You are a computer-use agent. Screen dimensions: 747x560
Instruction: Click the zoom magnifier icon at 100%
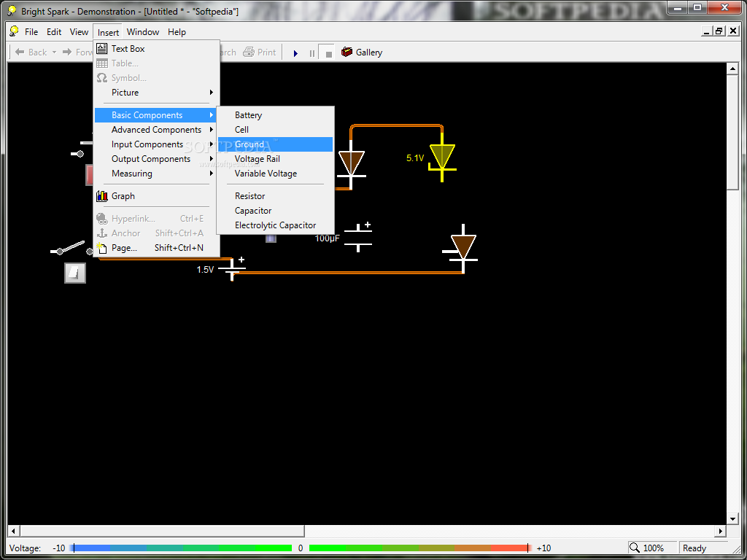(x=635, y=548)
